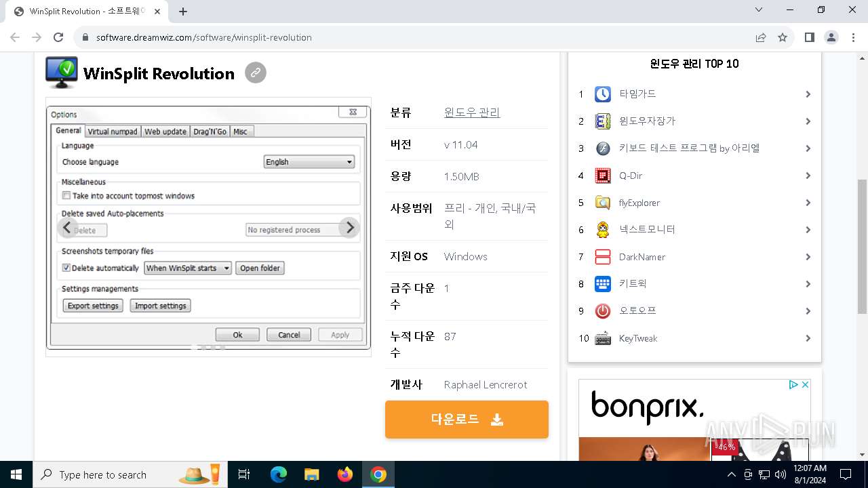The image size is (868, 488).
Task: Go back with the browser back arrow
Action: click(x=15, y=37)
